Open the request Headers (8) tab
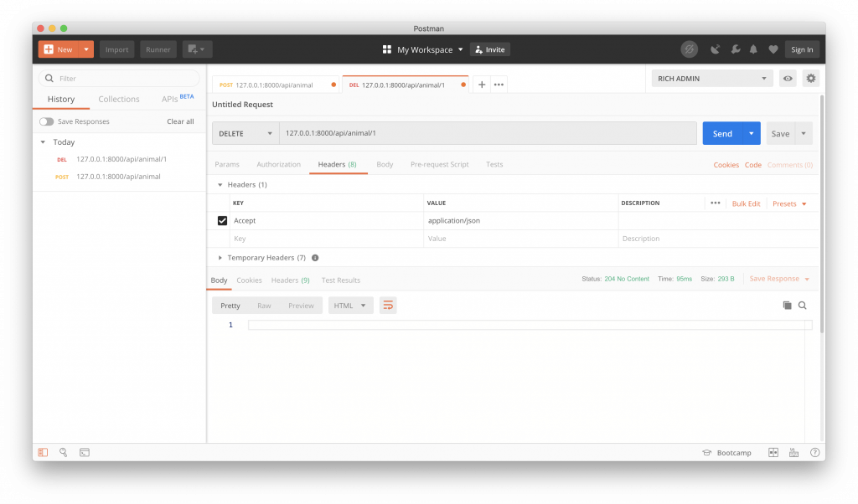Image resolution: width=858 pixels, height=504 pixels. (337, 165)
